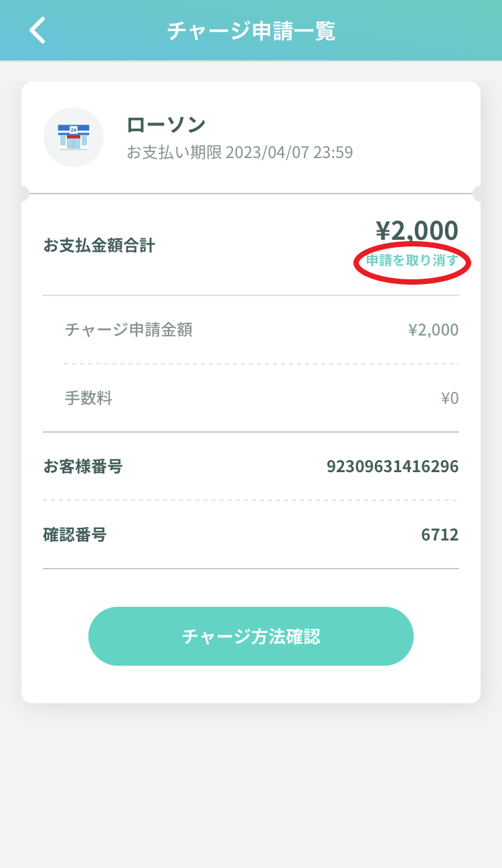Tap the Lawson convenience store icon
The image size is (502, 868).
(74, 137)
